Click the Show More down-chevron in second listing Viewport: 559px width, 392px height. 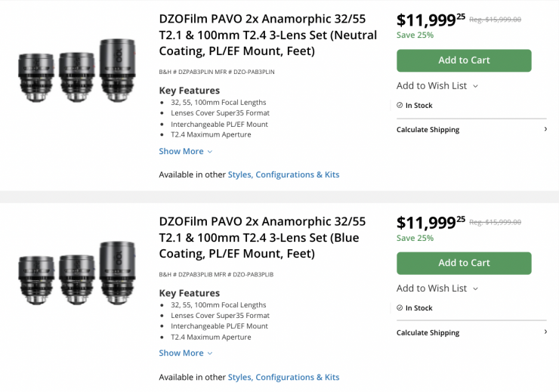click(x=210, y=353)
